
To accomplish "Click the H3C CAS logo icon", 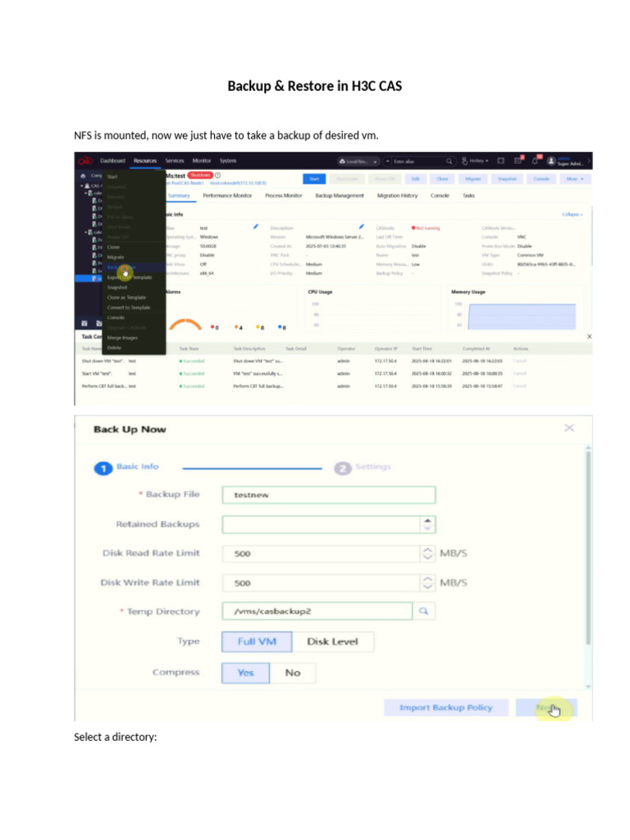I will pyautogui.click(x=85, y=161).
